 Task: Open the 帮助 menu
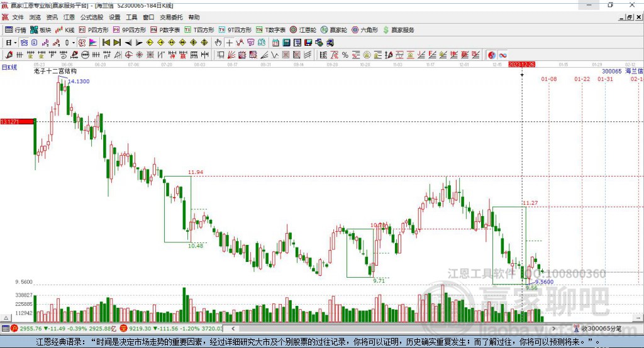pos(194,17)
